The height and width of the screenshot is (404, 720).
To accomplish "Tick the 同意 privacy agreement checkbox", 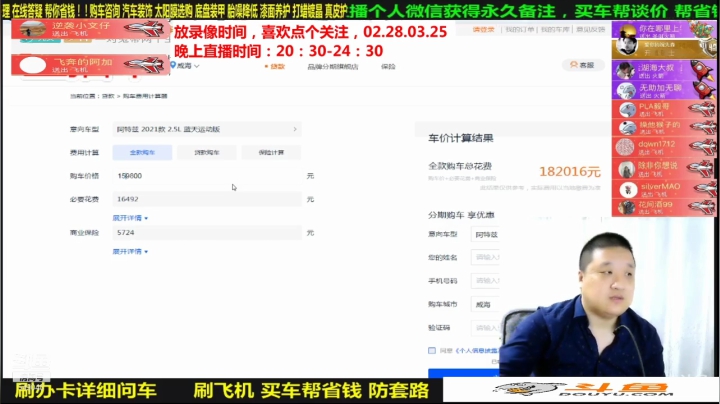I will [432, 350].
